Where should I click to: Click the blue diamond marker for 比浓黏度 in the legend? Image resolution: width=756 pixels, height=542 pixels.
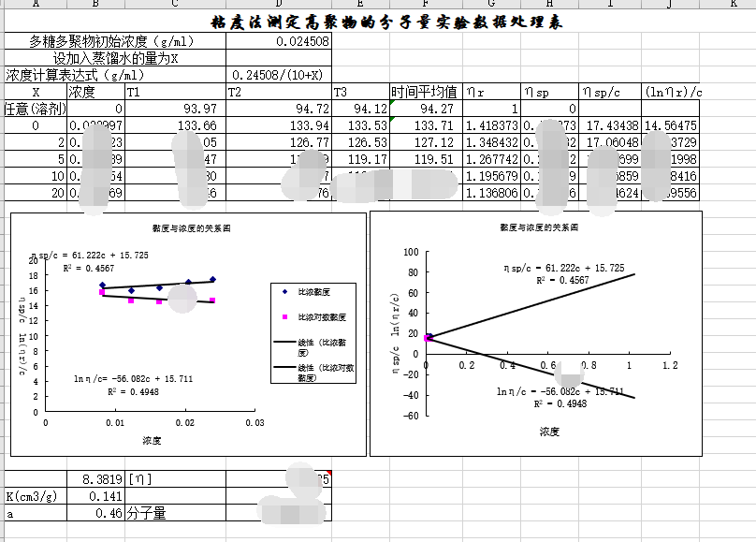284,292
